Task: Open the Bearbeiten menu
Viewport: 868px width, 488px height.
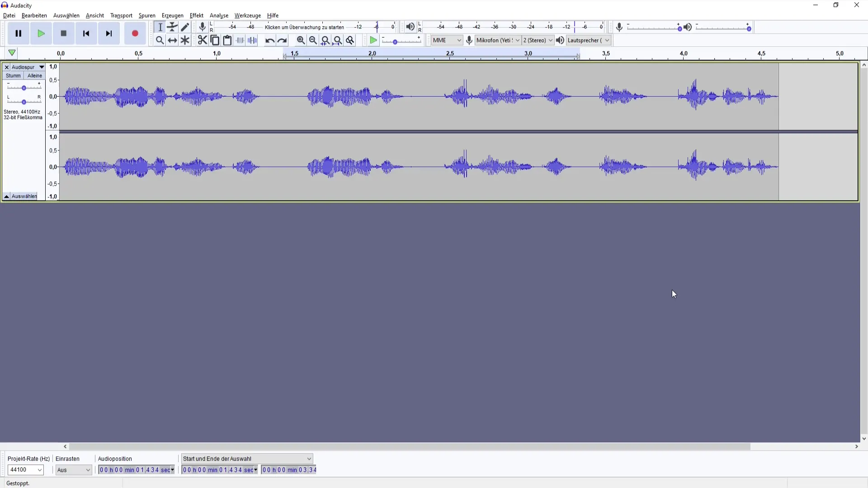Action: click(x=34, y=15)
